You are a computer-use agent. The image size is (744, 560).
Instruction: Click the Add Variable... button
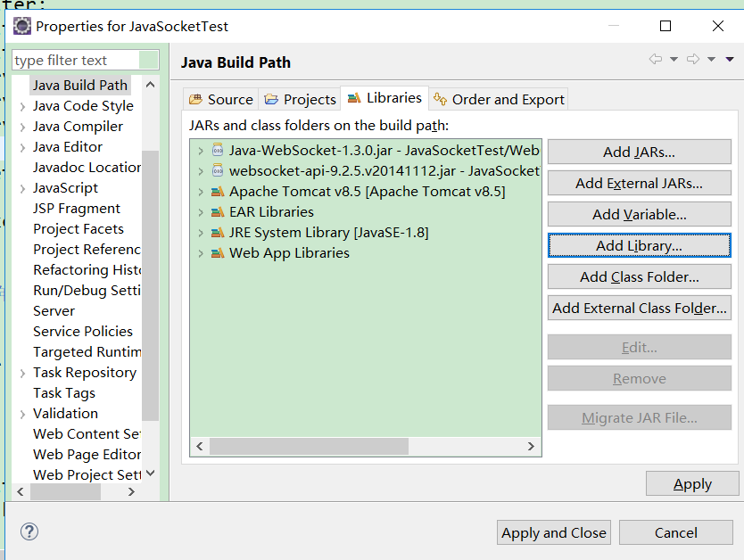click(x=639, y=214)
